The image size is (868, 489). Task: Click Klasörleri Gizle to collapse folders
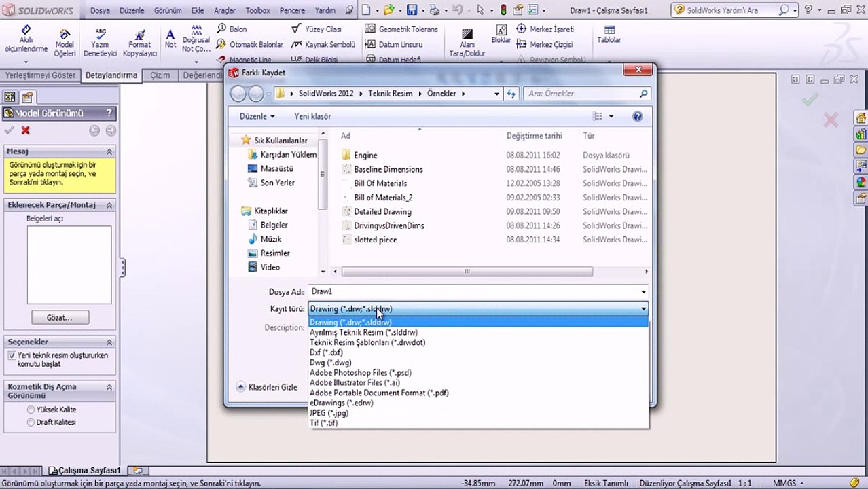pyautogui.click(x=266, y=387)
